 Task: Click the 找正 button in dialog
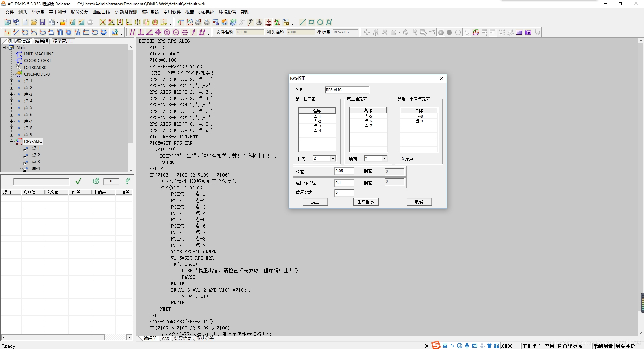click(315, 202)
